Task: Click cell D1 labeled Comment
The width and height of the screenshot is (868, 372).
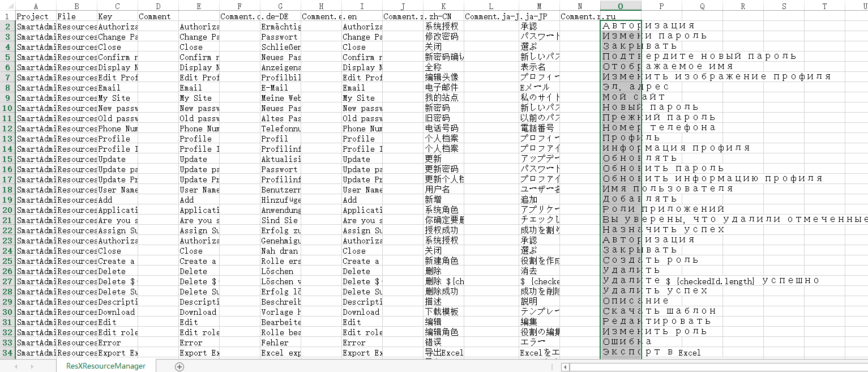Action: (x=158, y=16)
